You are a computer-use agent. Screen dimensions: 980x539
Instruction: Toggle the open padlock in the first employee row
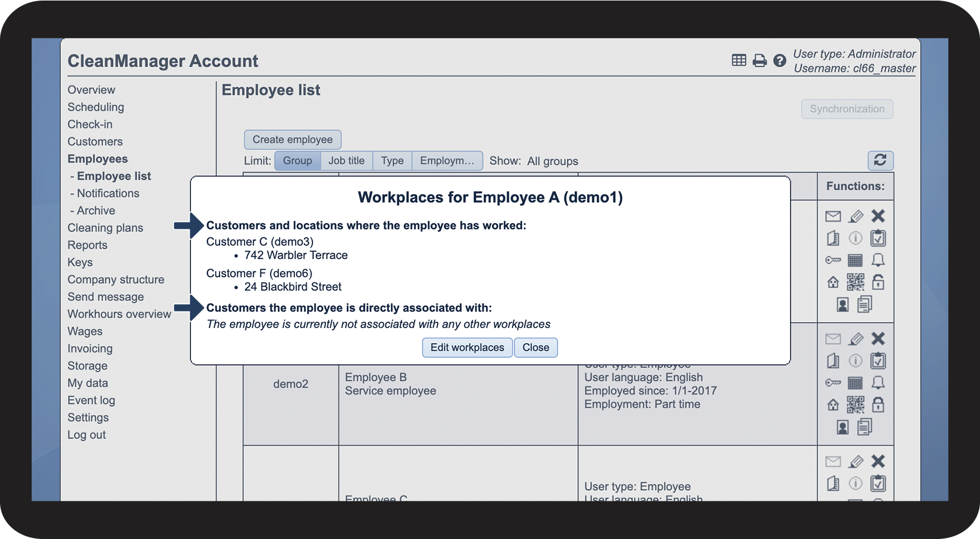878,282
